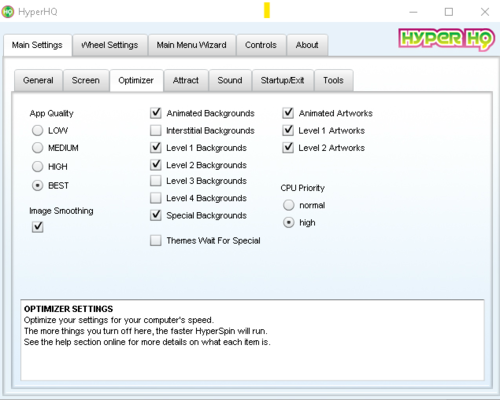Set CPU Priority to high
500x400 pixels.
point(289,222)
